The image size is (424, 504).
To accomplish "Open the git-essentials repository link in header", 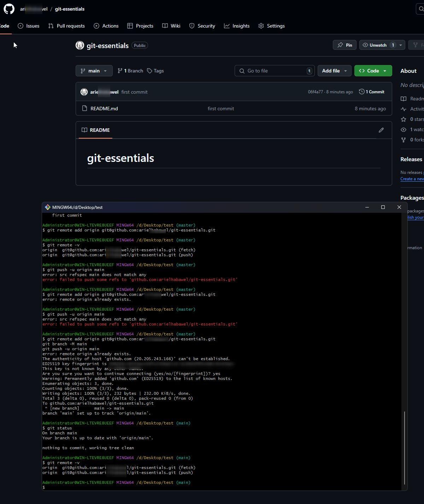I will tap(70, 9).
